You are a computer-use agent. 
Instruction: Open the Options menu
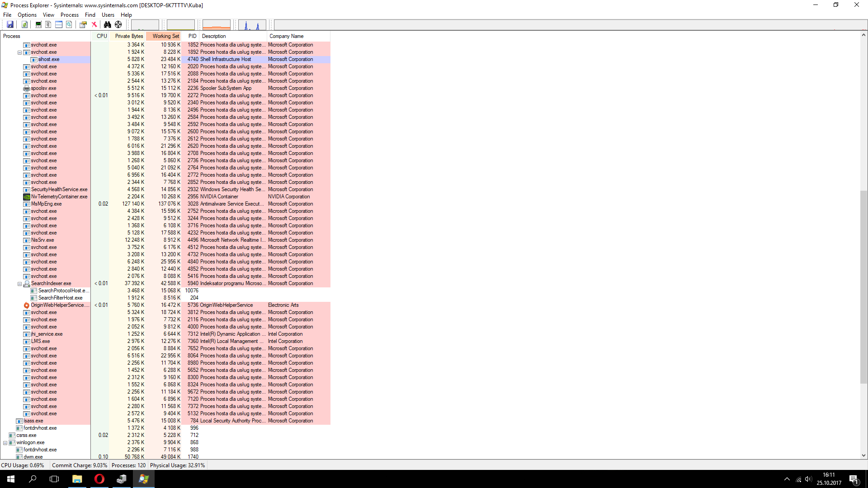(27, 15)
